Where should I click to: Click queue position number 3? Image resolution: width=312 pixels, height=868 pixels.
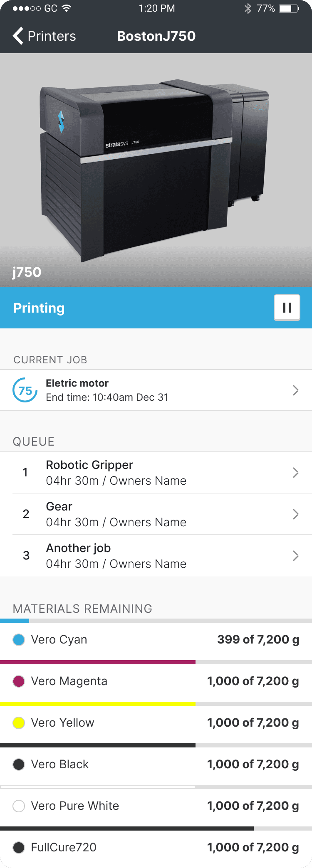[26, 556]
